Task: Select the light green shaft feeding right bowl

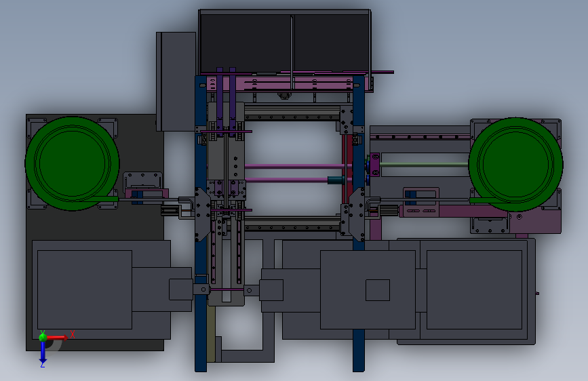Action: point(424,164)
